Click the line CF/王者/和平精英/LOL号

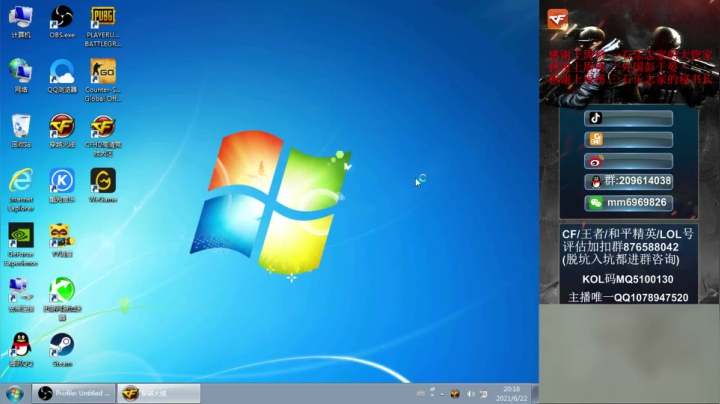(x=628, y=234)
